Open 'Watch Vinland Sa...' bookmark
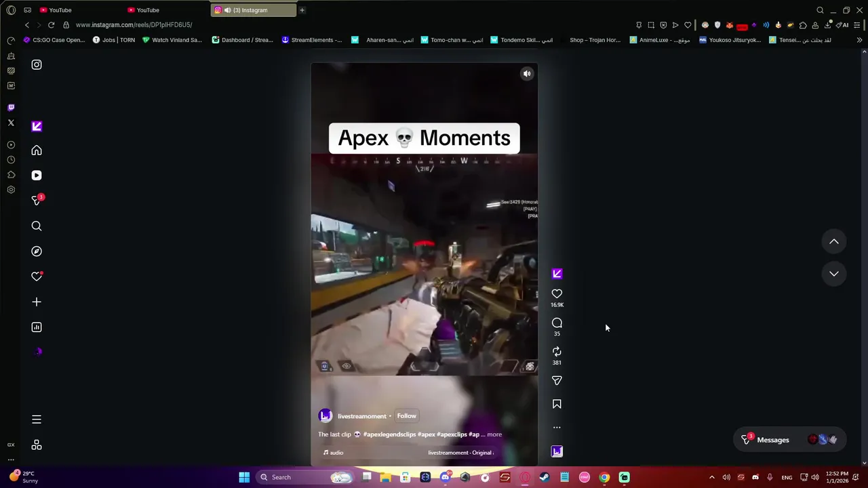 tap(172, 40)
